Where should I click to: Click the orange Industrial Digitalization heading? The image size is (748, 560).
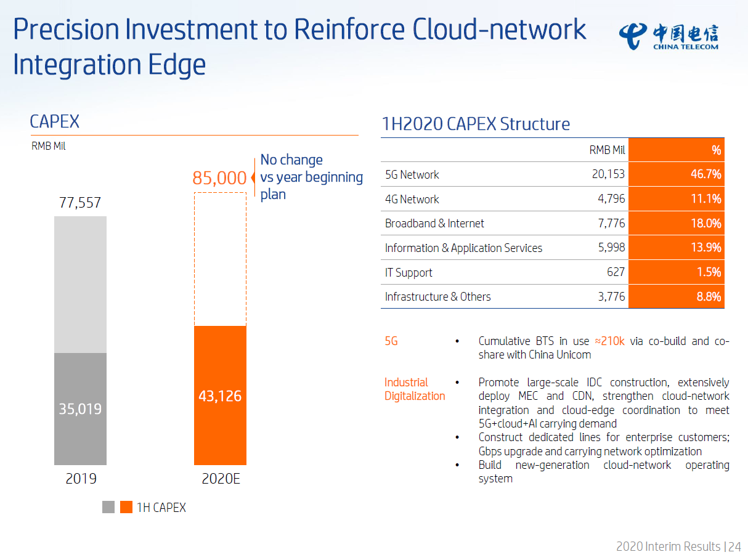pyautogui.click(x=415, y=389)
